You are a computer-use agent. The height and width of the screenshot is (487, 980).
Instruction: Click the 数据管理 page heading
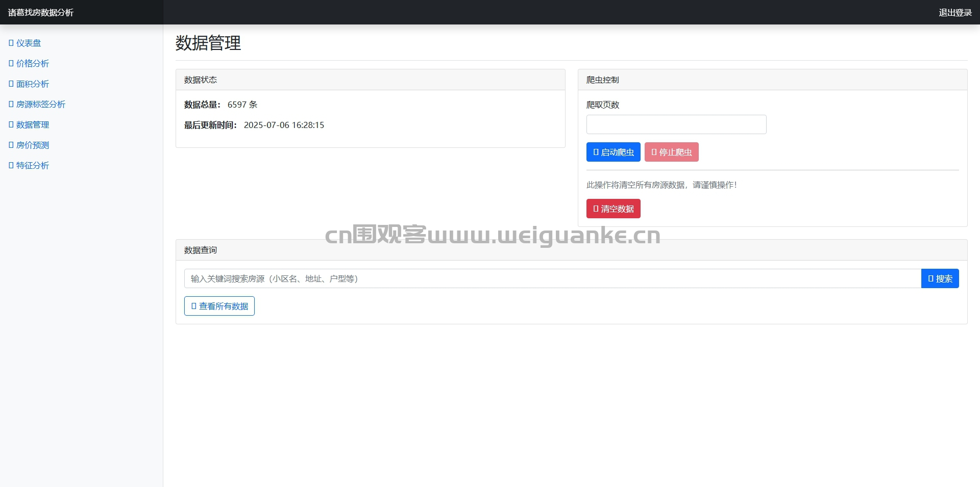click(x=208, y=43)
